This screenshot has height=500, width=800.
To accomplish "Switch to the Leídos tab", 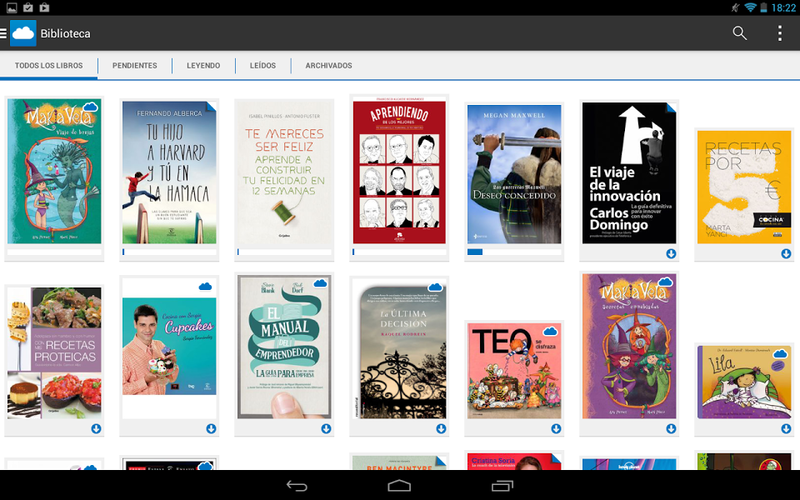I will pos(263,65).
